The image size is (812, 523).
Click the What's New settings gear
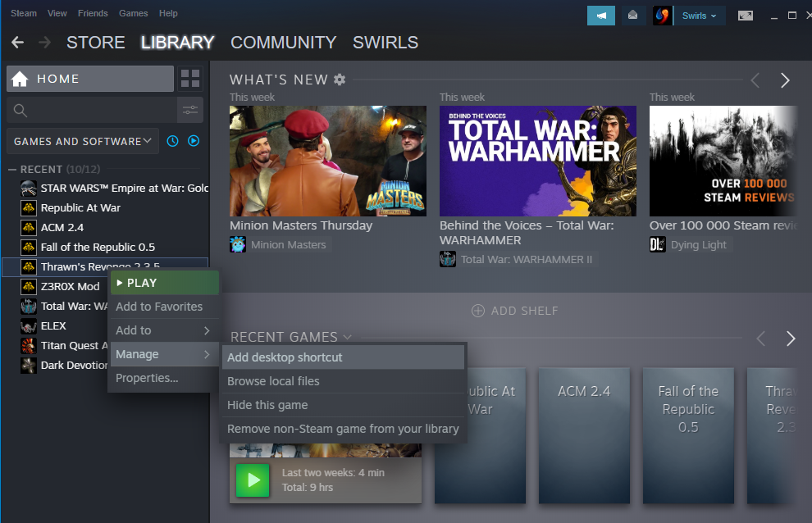coord(340,80)
